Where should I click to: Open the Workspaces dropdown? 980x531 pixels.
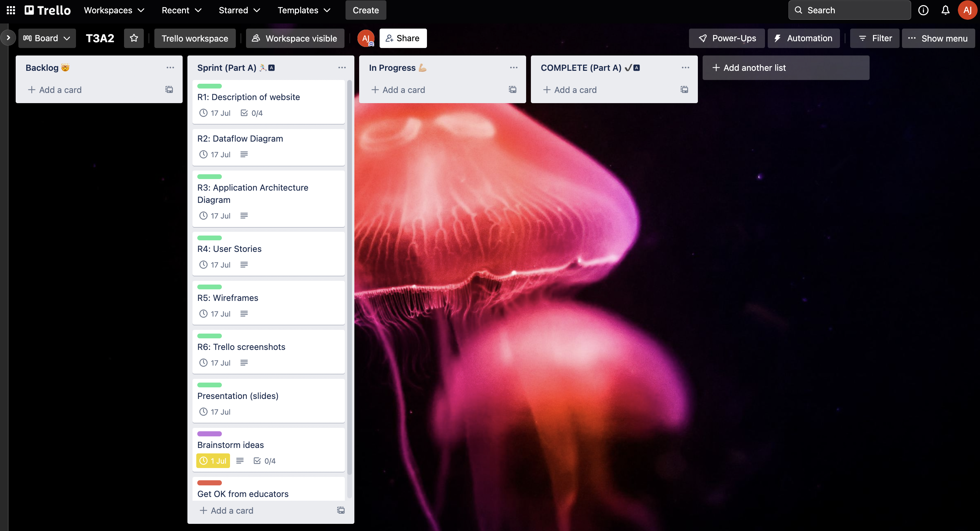114,10
